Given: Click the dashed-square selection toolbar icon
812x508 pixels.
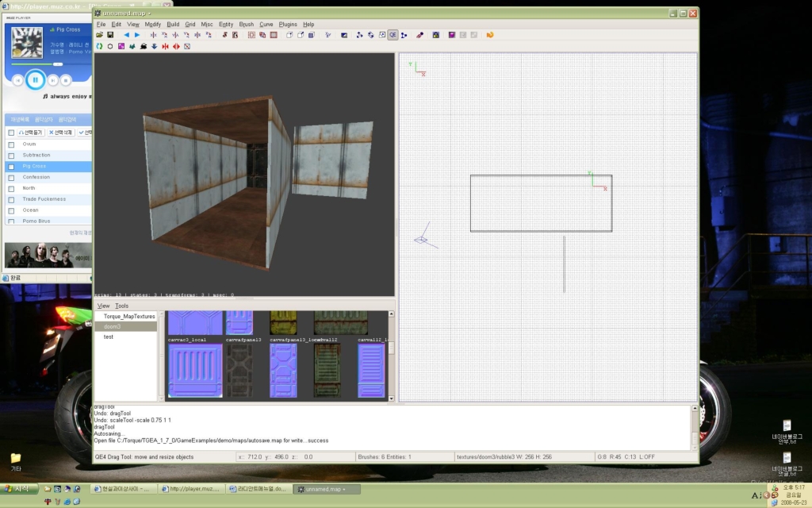Looking at the screenshot, I should (251, 35).
